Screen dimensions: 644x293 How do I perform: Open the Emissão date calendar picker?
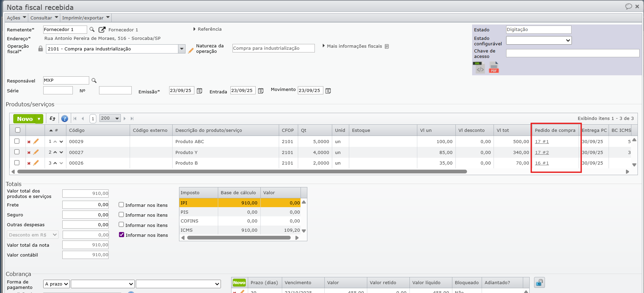(x=200, y=91)
